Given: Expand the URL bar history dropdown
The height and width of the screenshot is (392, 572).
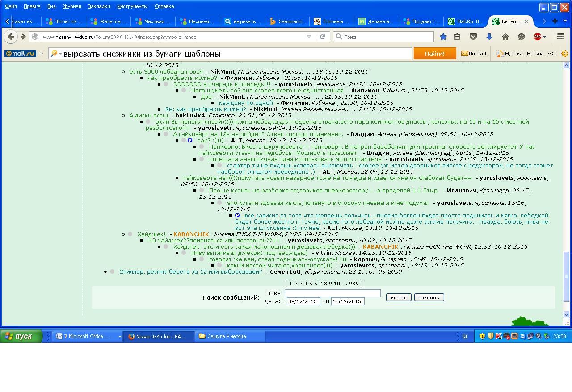Looking at the screenshot, I should click(x=309, y=37).
